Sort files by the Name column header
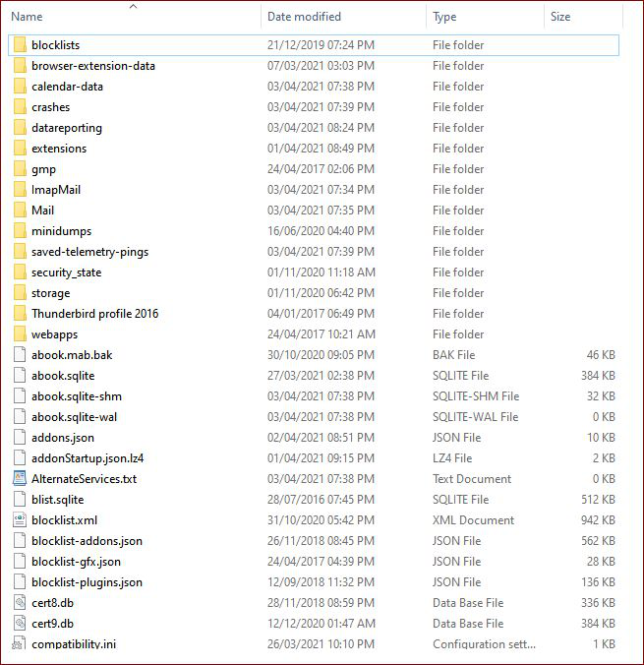Viewport: 644px width, 665px height. (27, 17)
